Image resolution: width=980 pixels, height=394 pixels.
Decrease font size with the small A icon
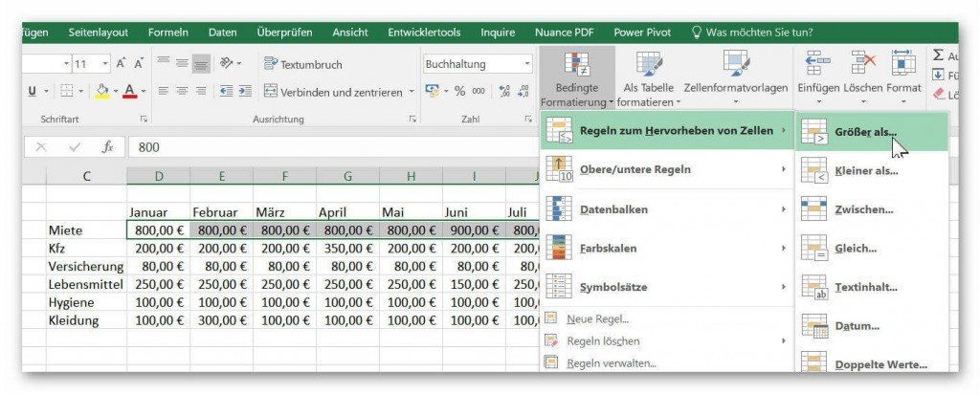[x=139, y=64]
